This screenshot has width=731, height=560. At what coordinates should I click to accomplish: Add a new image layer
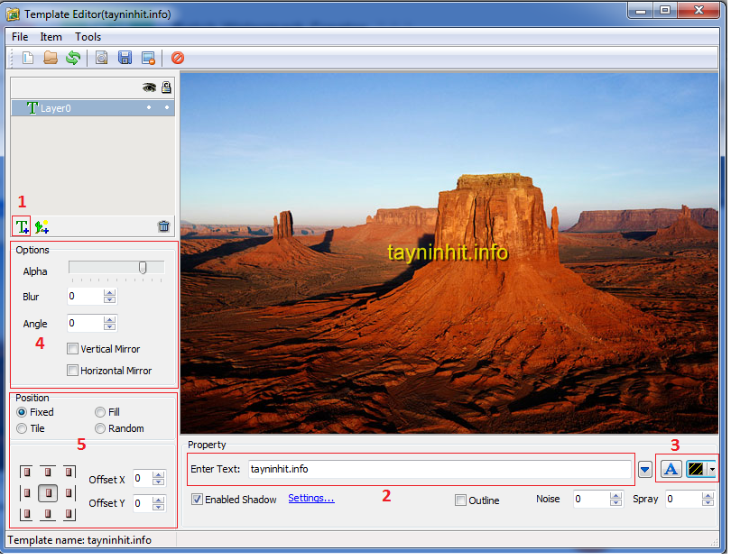click(x=42, y=226)
